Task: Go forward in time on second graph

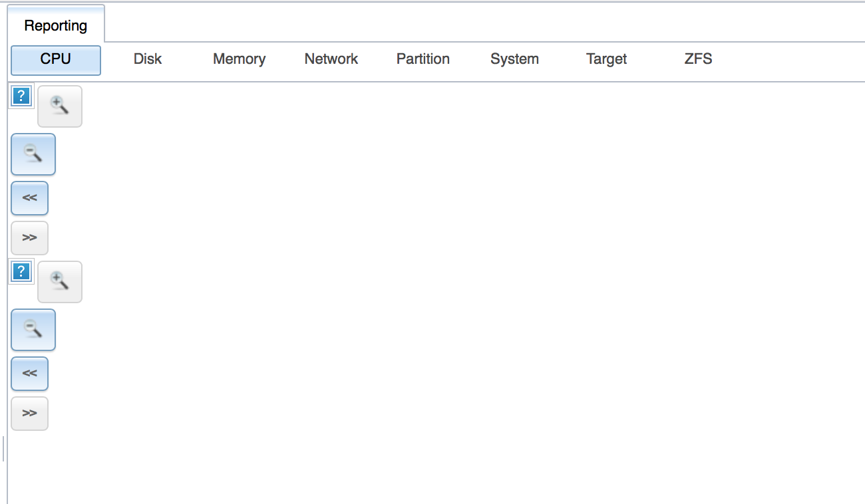Action: tap(30, 414)
